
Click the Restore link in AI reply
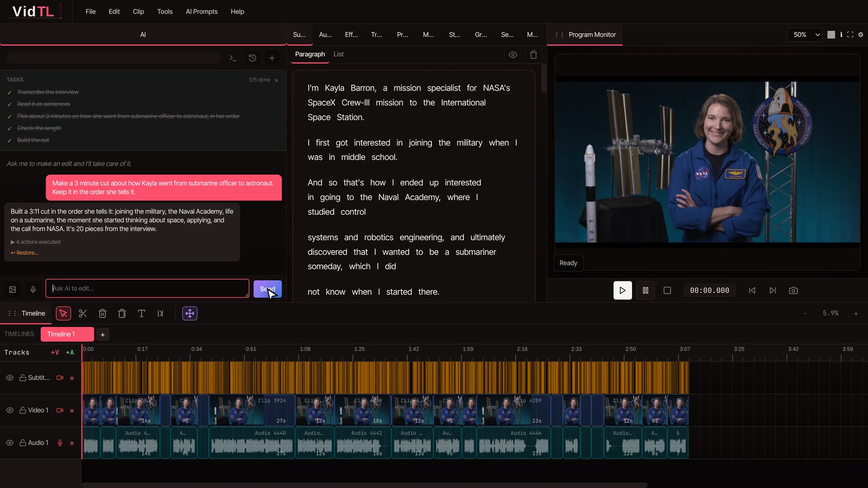pos(25,253)
